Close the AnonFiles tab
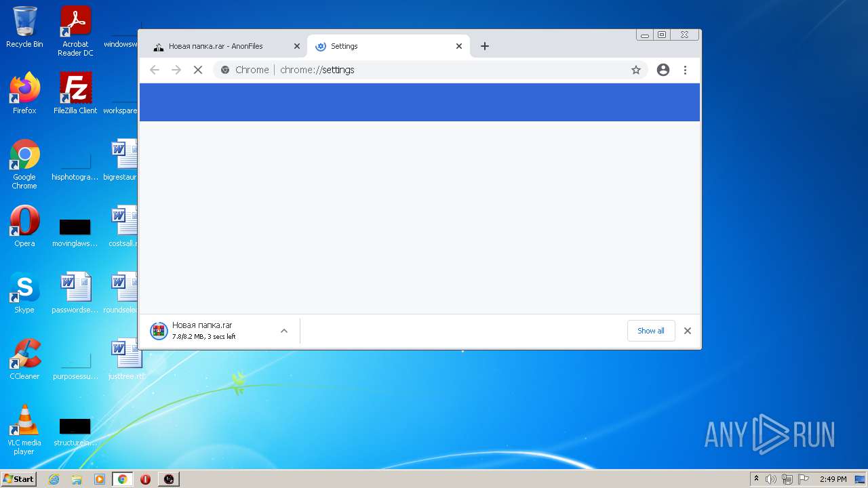The height and width of the screenshot is (488, 868). [x=296, y=46]
